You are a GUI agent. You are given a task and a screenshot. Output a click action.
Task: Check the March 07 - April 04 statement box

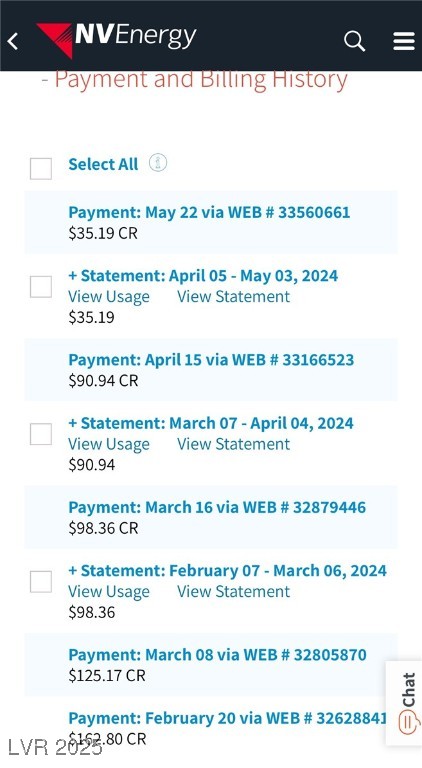tap(41, 434)
